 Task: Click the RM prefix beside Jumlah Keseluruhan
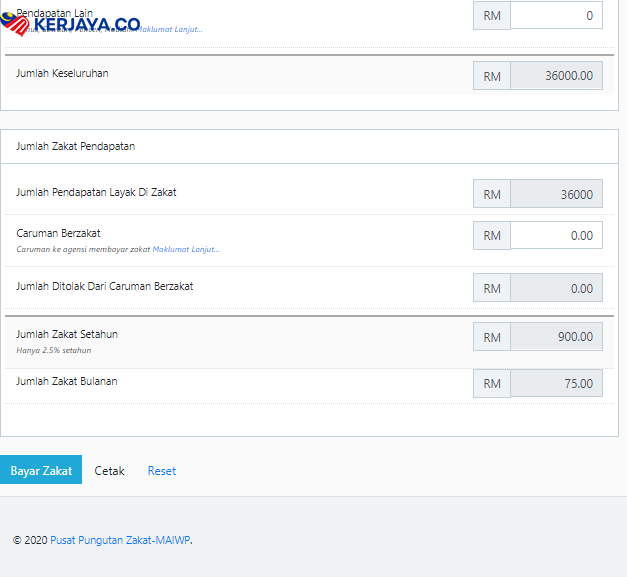[492, 75]
